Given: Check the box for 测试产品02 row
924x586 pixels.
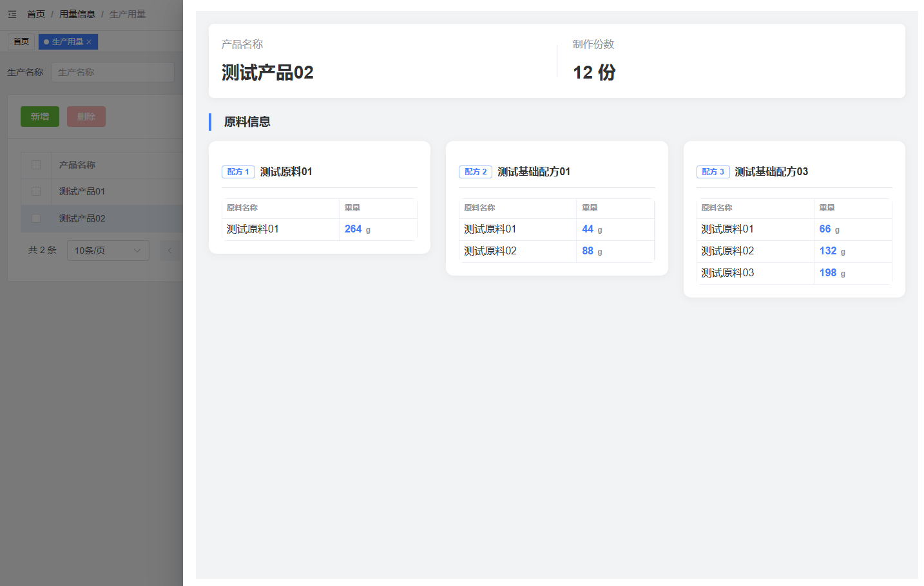Looking at the screenshot, I should [x=36, y=218].
